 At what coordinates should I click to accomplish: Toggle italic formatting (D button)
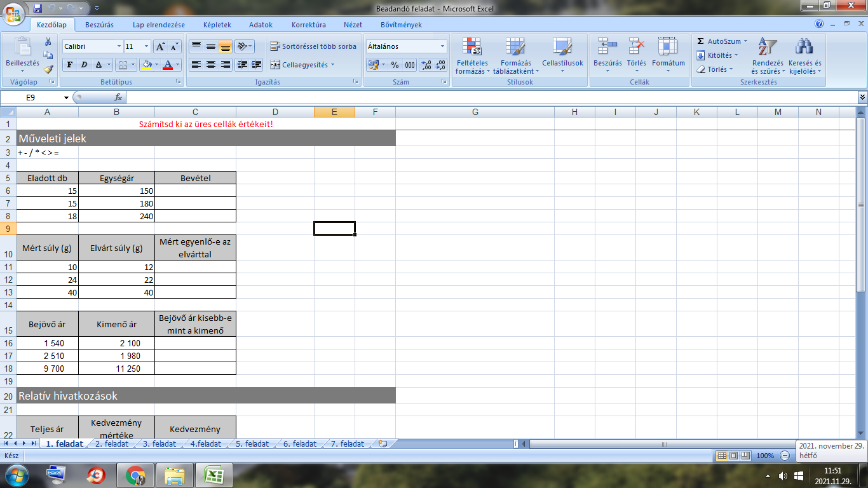coord(84,65)
